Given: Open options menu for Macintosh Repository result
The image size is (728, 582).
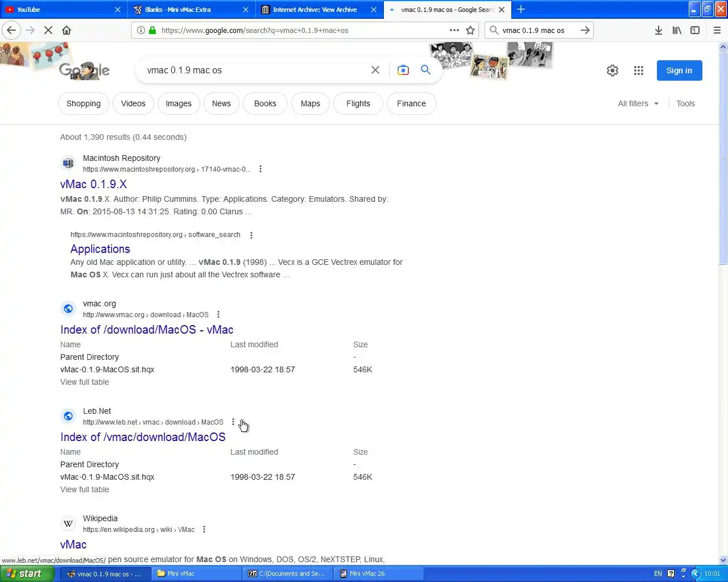Looking at the screenshot, I should pyautogui.click(x=260, y=169).
